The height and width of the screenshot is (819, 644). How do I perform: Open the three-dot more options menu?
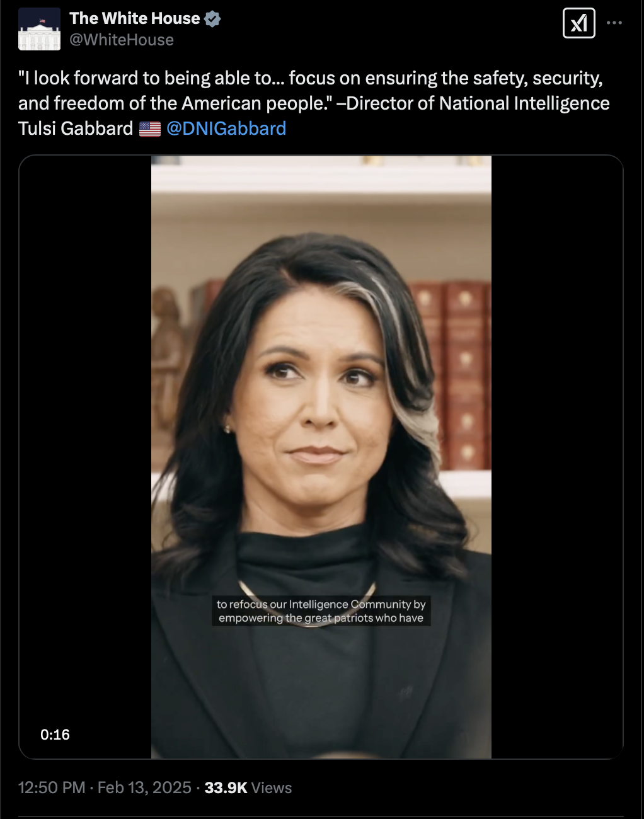[614, 23]
